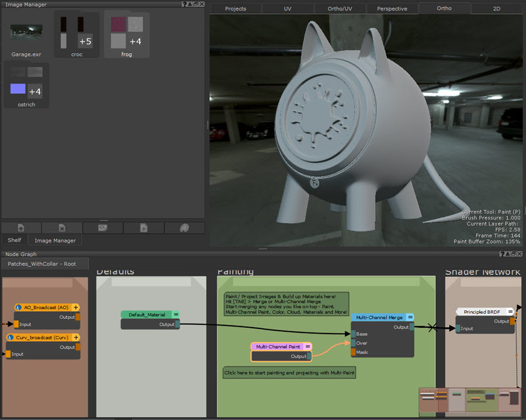Click the 'Click here to start painting' note

[x=289, y=372]
